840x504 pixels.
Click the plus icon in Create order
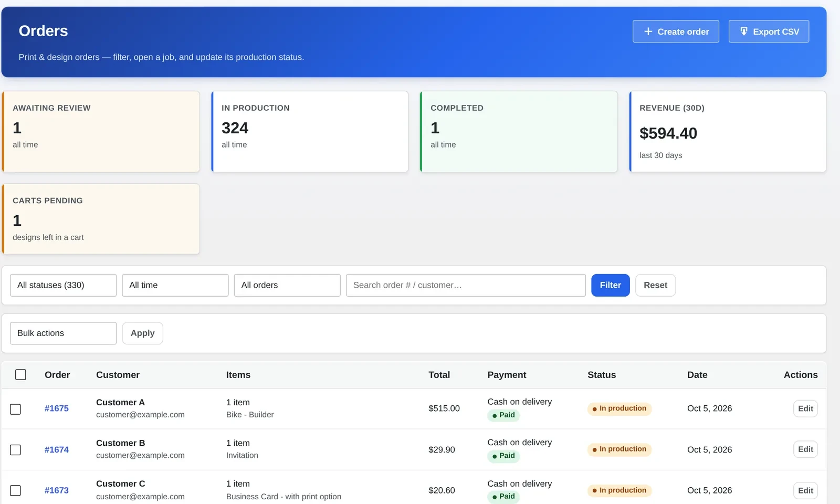click(x=648, y=31)
